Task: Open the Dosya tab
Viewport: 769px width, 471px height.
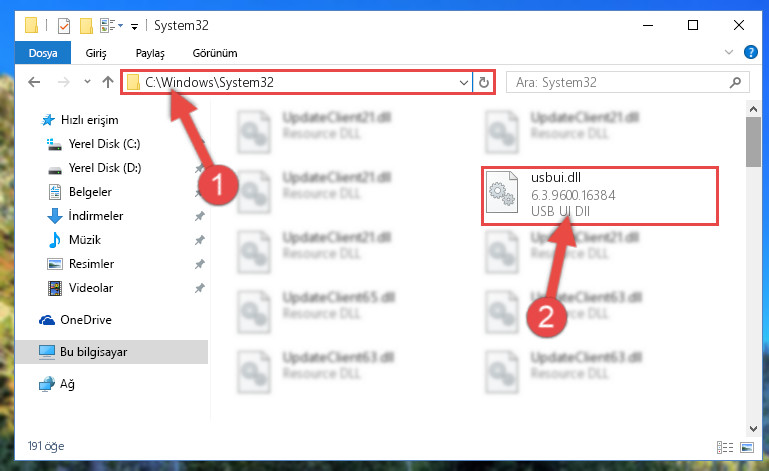Action: [x=43, y=53]
